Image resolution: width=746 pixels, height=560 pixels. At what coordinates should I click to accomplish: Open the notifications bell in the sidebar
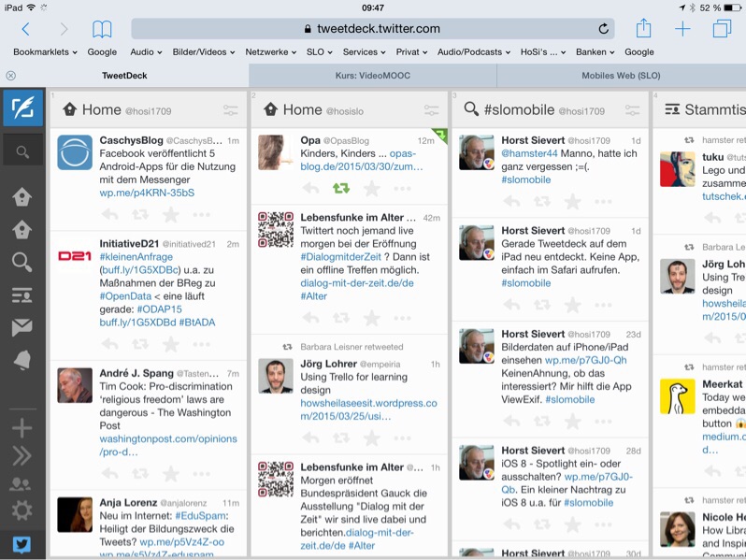tap(22, 360)
